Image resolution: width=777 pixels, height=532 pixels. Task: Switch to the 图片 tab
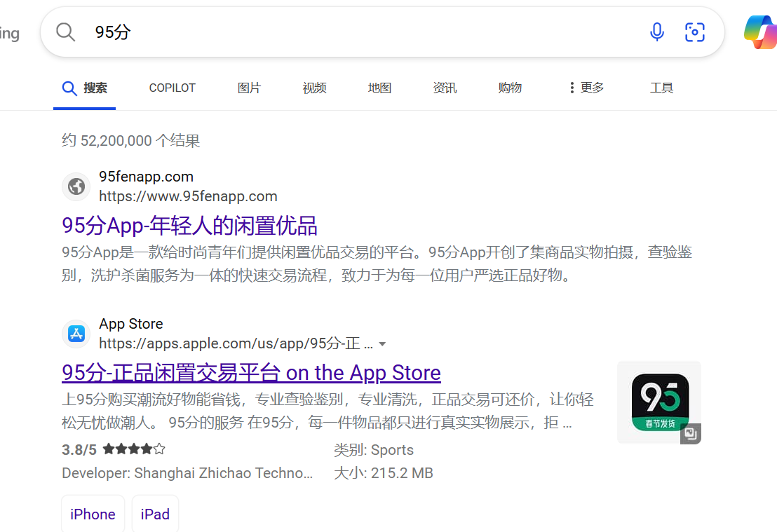point(249,88)
